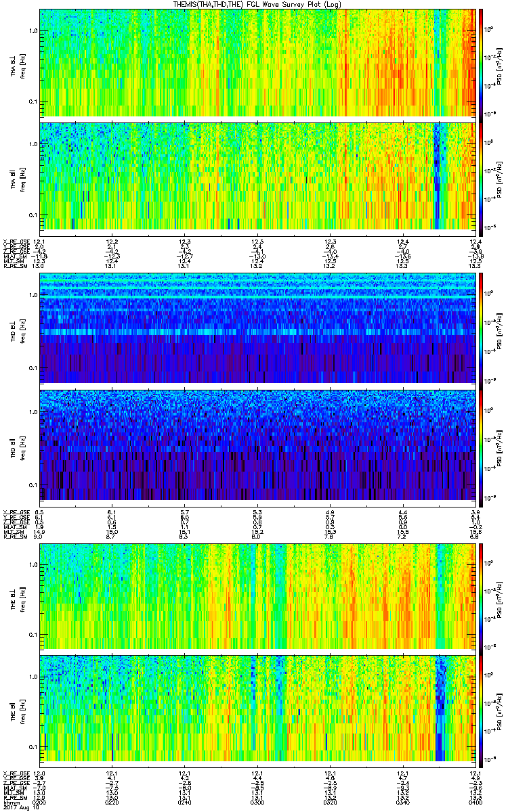Pick the color bar beside THD B-parallel panel
The width and height of the screenshot is (508, 812).
tap(482, 444)
